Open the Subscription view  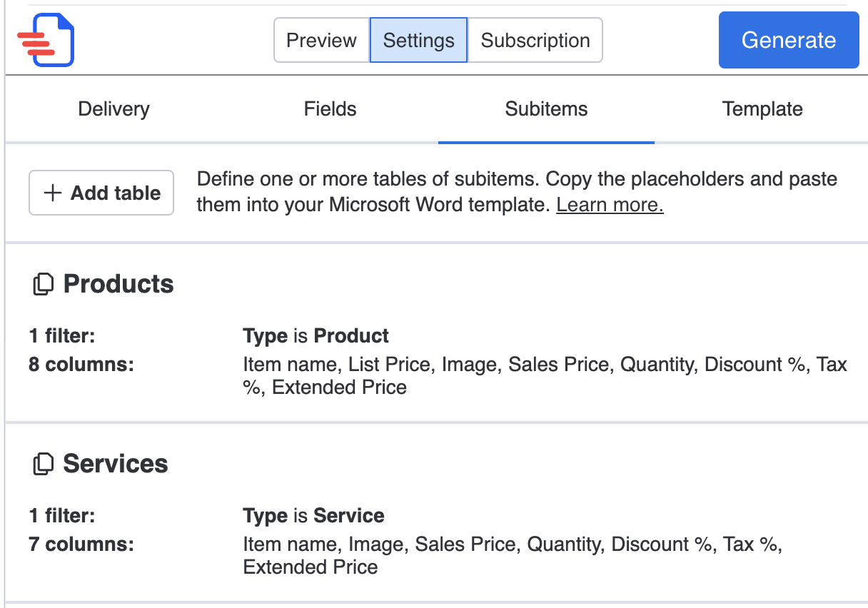click(x=535, y=41)
